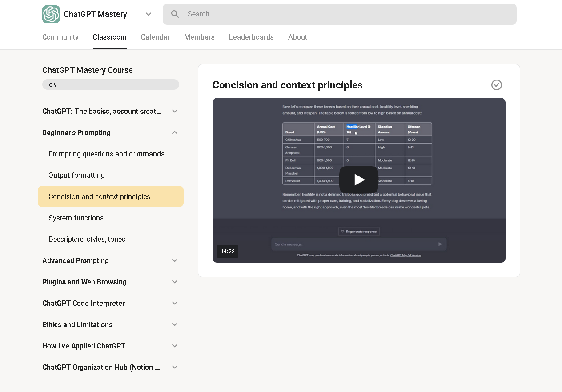This screenshot has width=562, height=392.
Task: Switch to the Community tab
Action: [60, 37]
